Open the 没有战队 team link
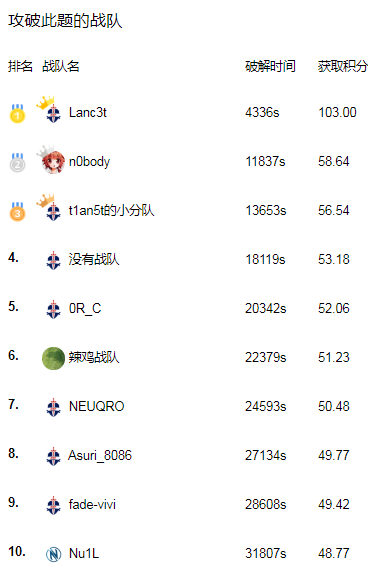368x579 pixels. pos(94,259)
